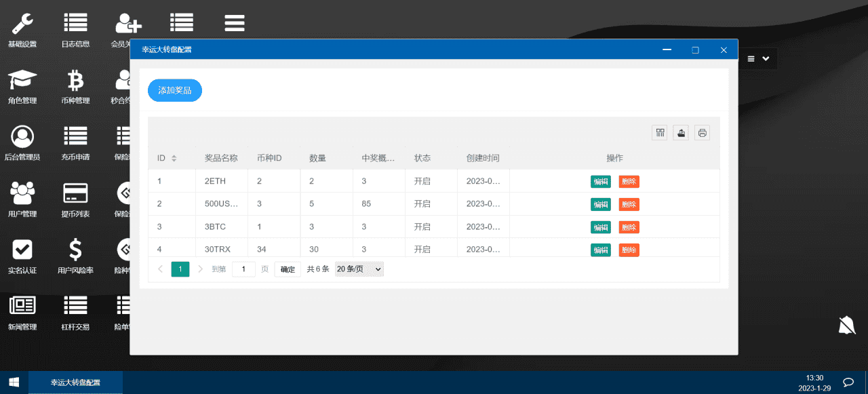Open the 新闻管理 newspaper icon
The image size is (868, 394).
point(22,313)
